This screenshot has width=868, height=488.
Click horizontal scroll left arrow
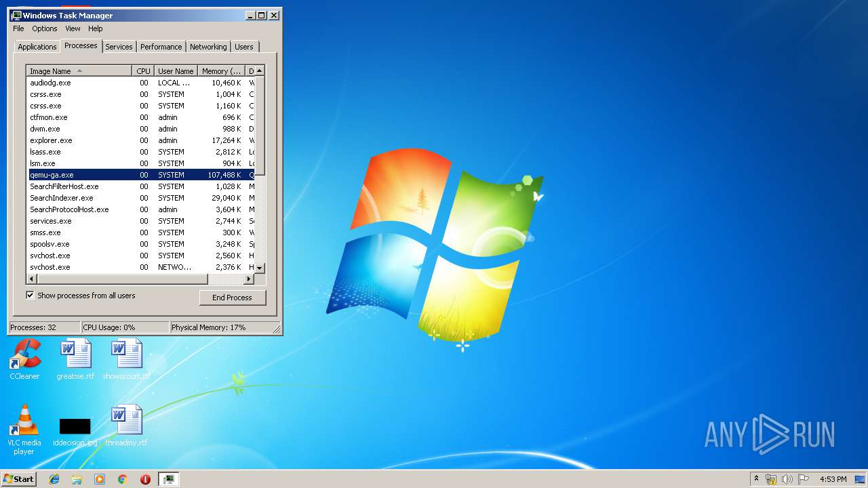pyautogui.click(x=31, y=279)
